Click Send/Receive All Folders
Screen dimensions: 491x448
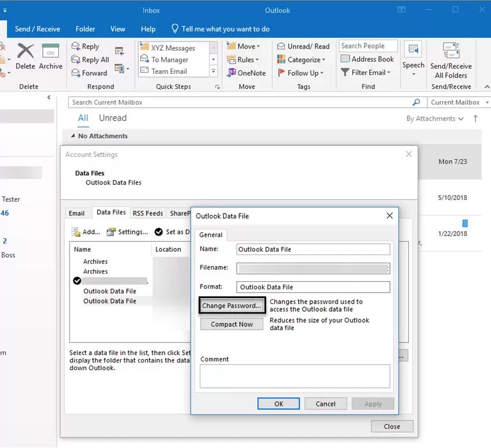451,59
